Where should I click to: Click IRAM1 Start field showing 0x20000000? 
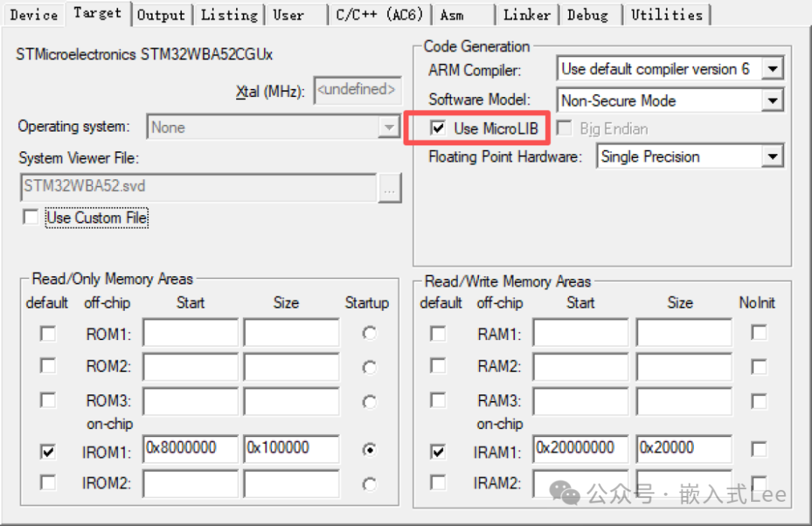pos(580,448)
